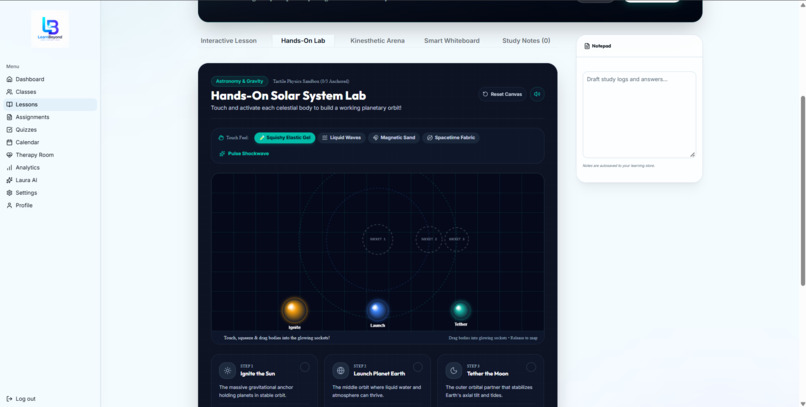Click the Hands-On Solar System Lab heading
806x407 pixels.
(288, 96)
